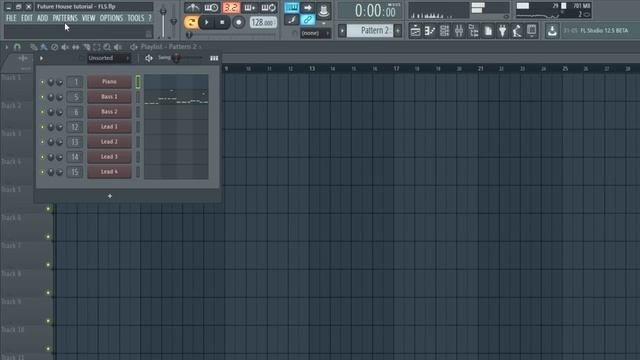Select playlist slip tool
The height and width of the screenshot is (360, 640).
pos(76,47)
